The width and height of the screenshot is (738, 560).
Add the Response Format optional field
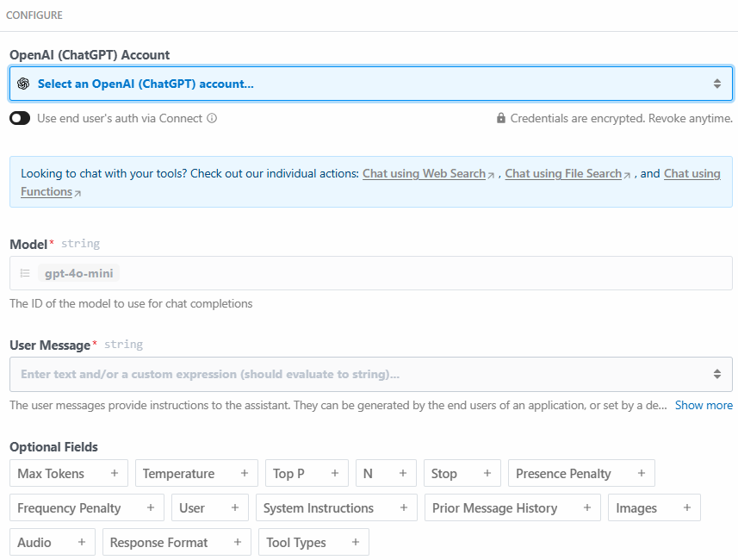[177, 542]
